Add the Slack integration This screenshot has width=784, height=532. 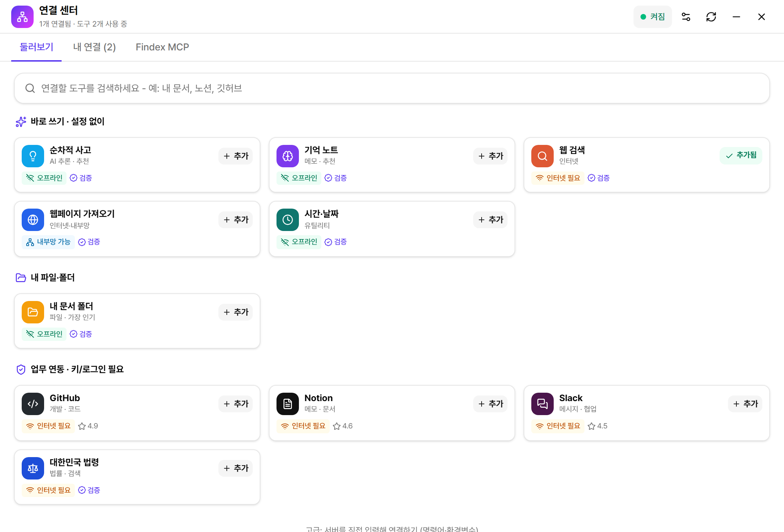pyautogui.click(x=745, y=404)
